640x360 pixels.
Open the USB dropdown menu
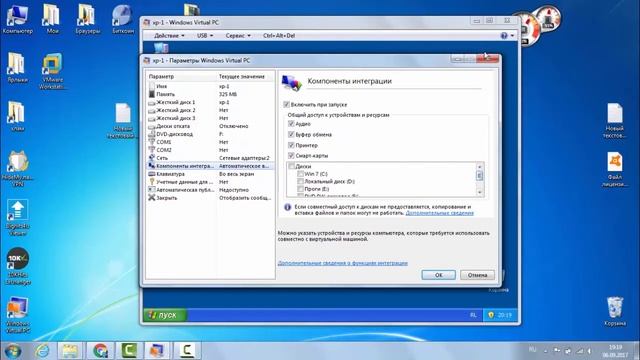[205, 36]
